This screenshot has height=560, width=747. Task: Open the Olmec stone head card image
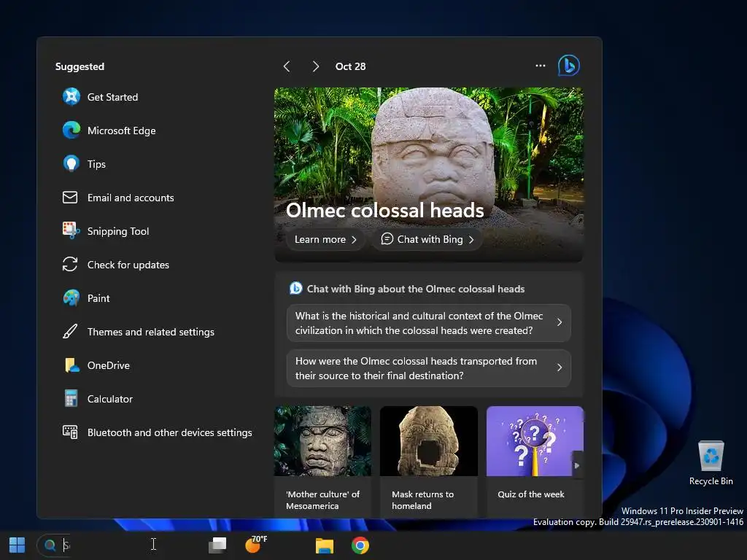(322, 441)
